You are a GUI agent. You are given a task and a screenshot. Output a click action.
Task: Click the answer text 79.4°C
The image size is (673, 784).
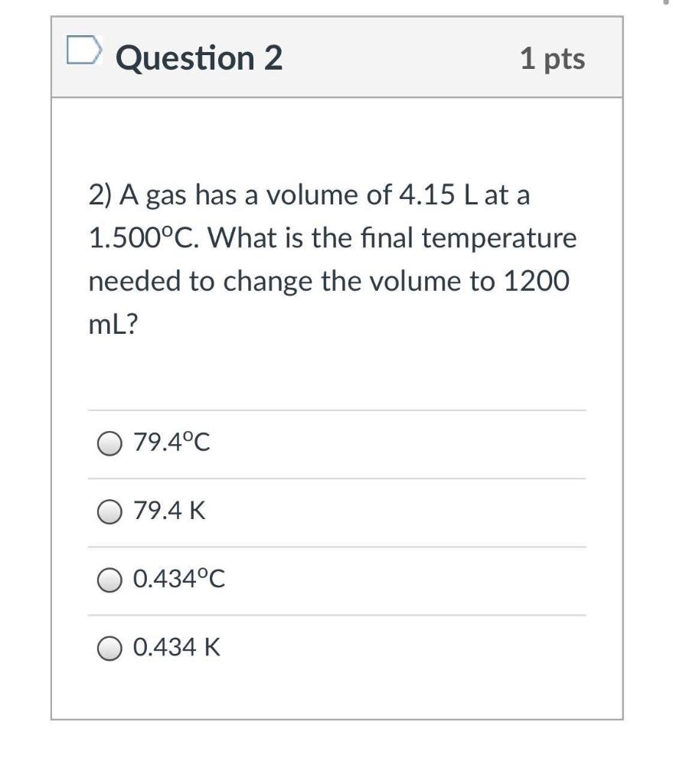pyautogui.click(x=170, y=440)
